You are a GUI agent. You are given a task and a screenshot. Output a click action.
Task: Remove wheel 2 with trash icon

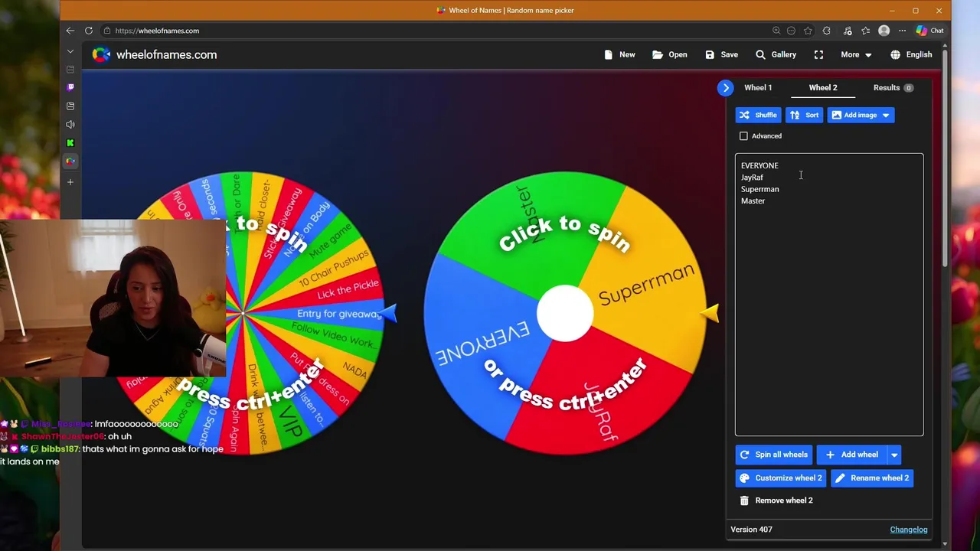click(744, 500)
